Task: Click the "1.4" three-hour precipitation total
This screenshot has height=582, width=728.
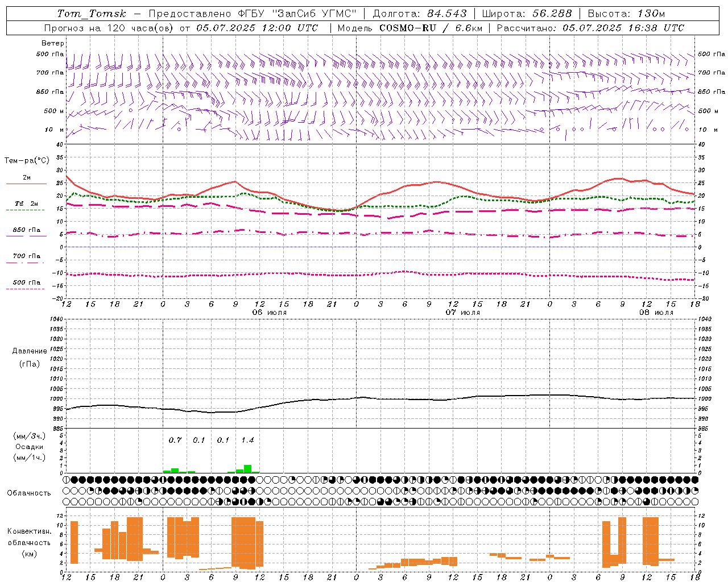Action: tap(247, 440)
